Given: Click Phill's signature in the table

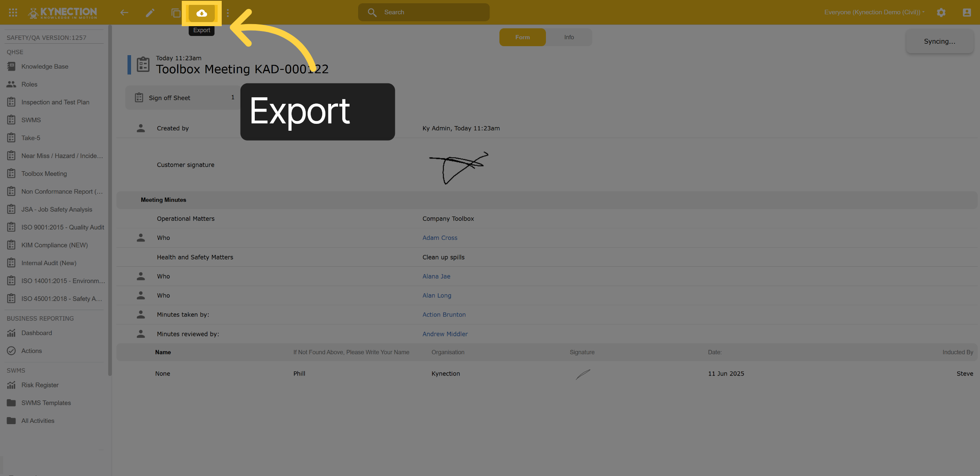Looking at the screenshot, I should (x=583, y=374).
